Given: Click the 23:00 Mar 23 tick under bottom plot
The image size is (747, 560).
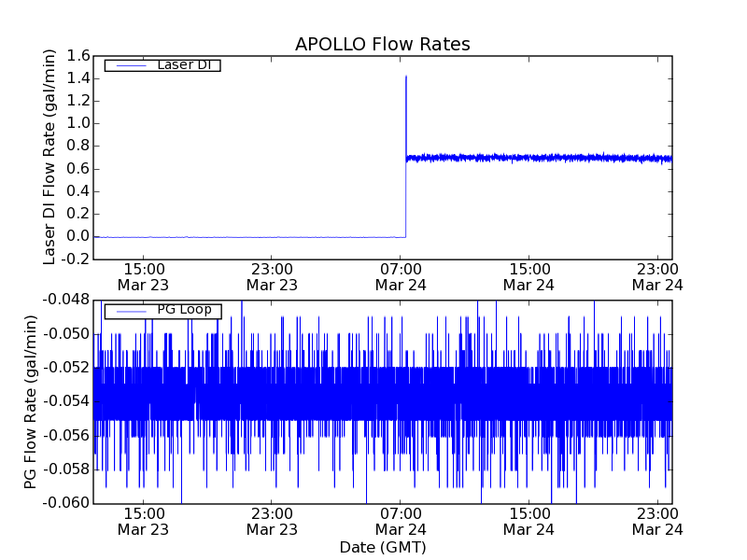Looking at the screenshot, I should point(272,521).
